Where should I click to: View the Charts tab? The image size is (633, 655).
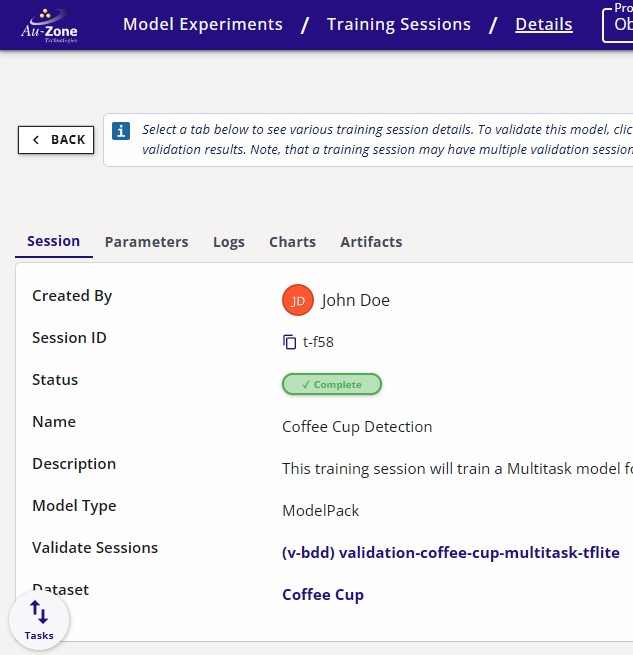coord(292,242)
